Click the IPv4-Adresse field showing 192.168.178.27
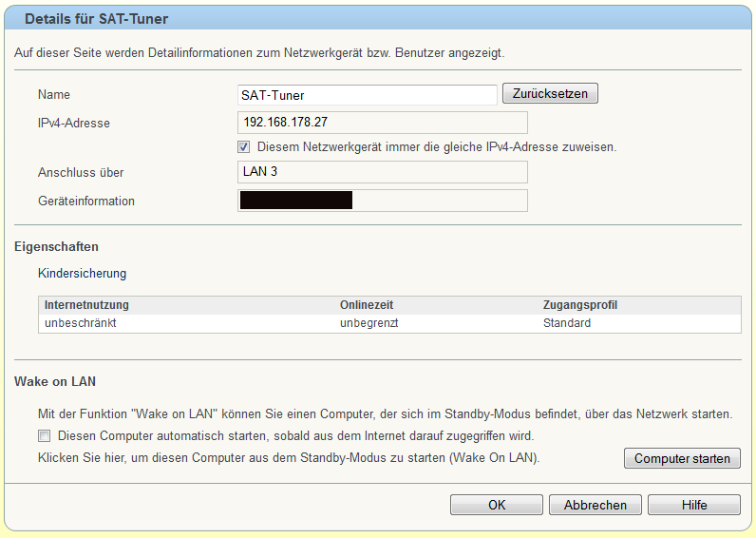The image size is (756, 538). click(x=382, y=123)
